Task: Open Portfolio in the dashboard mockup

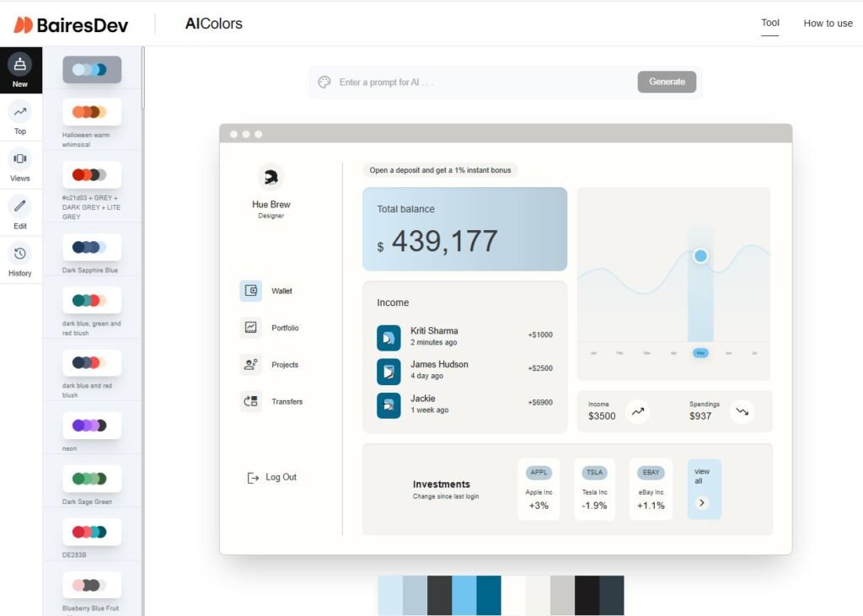Action: coord(249,327)
